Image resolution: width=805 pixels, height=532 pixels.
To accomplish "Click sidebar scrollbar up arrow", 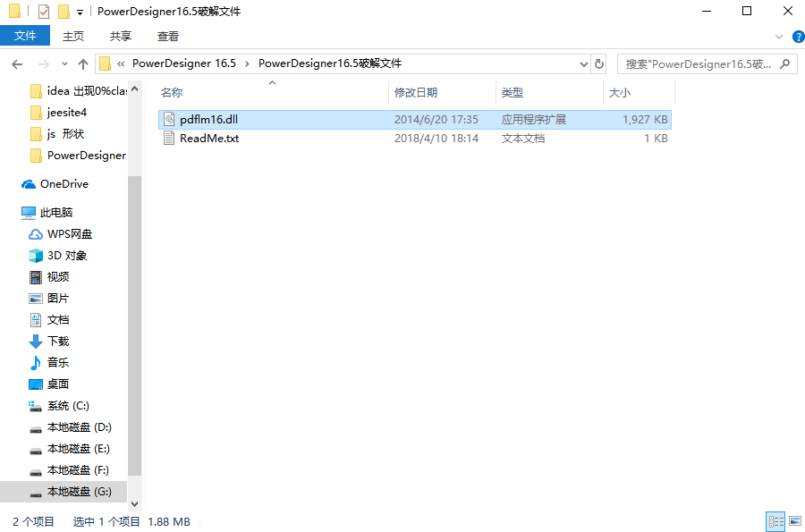I will coord(134,89).
